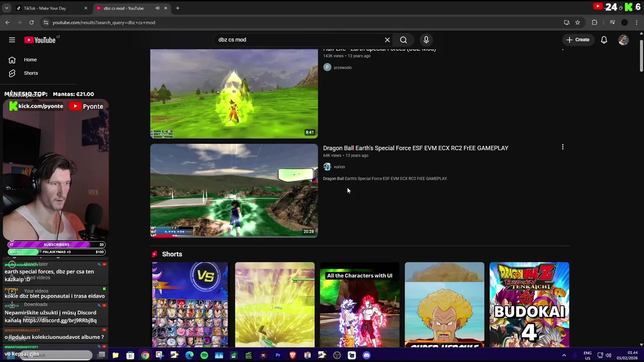
Task: Close the dbz cs mod YouTube tab
Action: 167,8
